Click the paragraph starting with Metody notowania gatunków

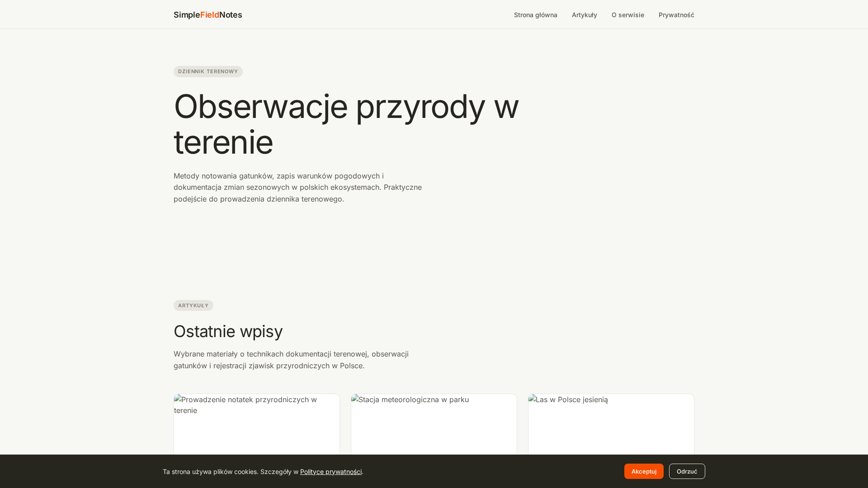pyautogui.click(x=298, y=188)
